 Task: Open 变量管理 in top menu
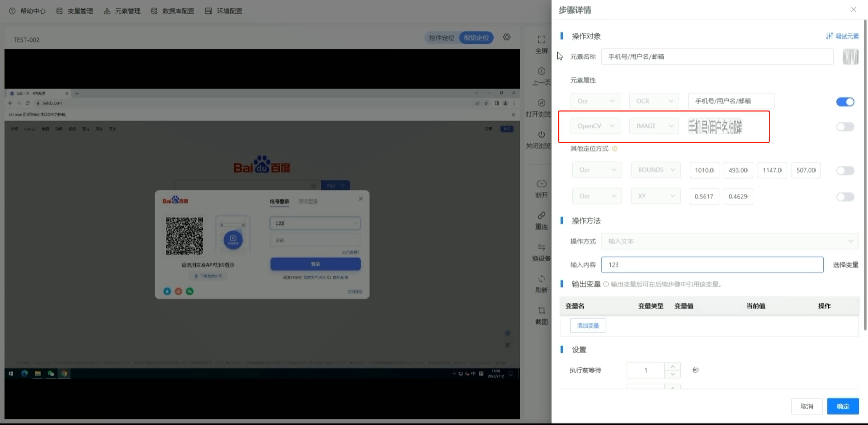pos(75,11)
